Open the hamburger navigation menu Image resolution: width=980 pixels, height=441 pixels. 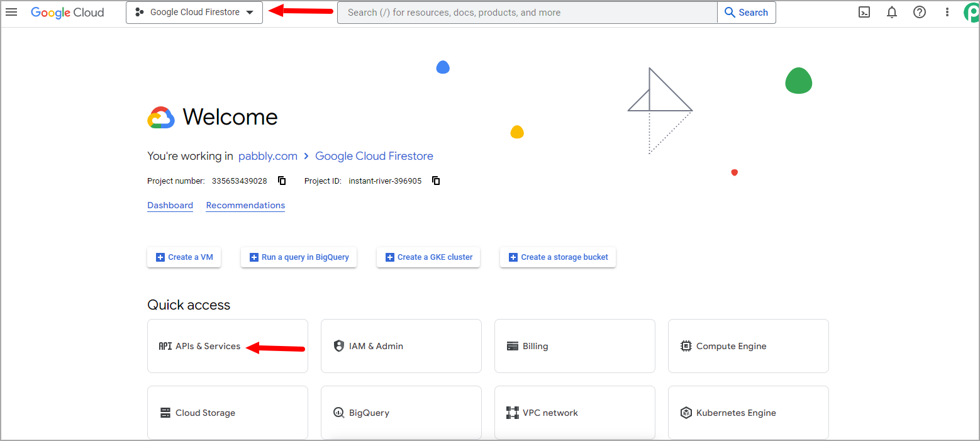pos(11,12)
